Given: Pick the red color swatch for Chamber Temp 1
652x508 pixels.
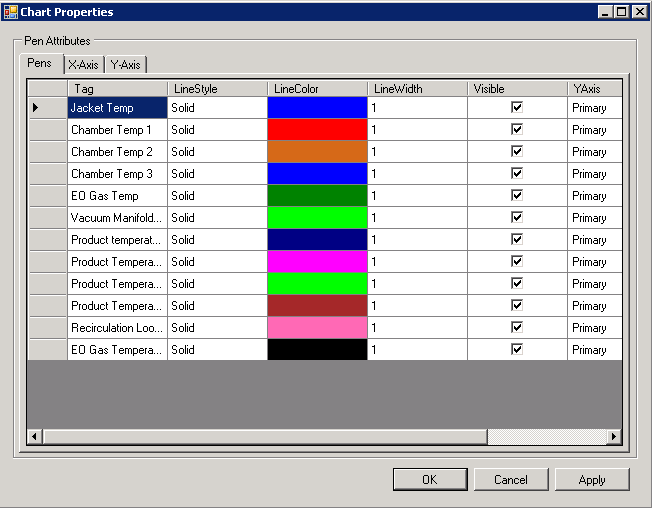Looking at the screenshot, I should click(x=317, y=130).
